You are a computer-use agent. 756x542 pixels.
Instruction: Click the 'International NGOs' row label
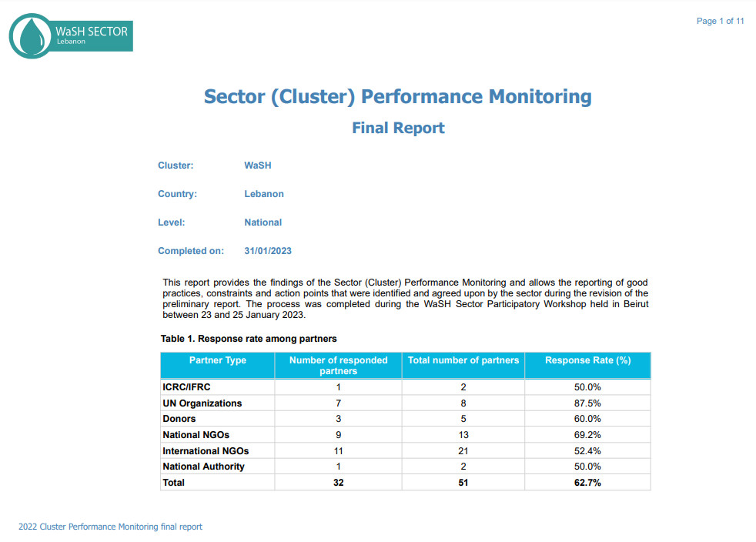click(x=206, y=451)
